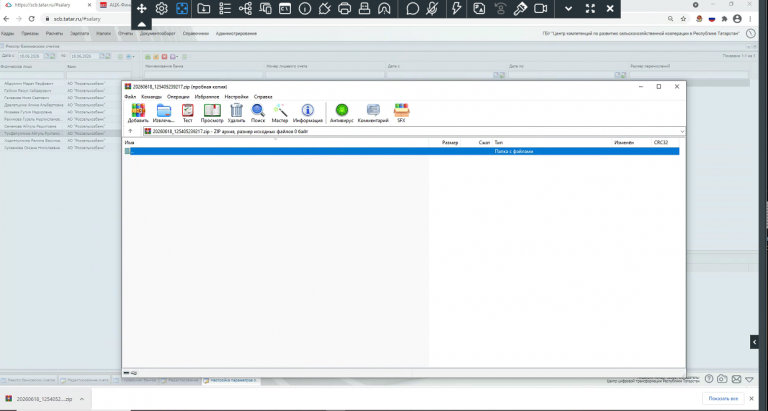Expand WinRAR address bar dropdown arrow
Image resolution: width=768 pixels, height=411 pixels.
(x=682, y=131)
